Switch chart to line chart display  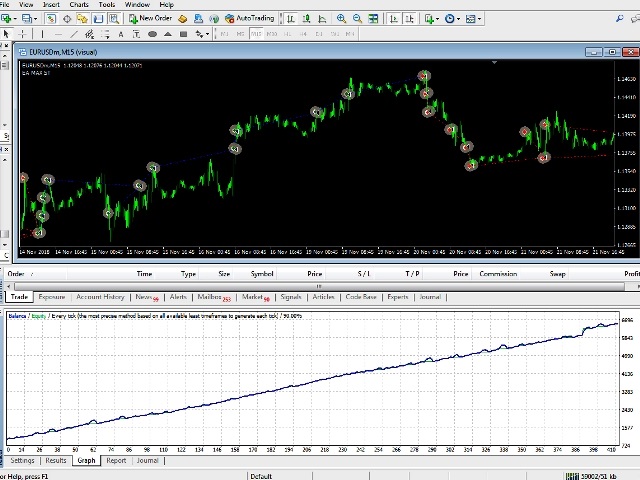click(x=322, y=18)
